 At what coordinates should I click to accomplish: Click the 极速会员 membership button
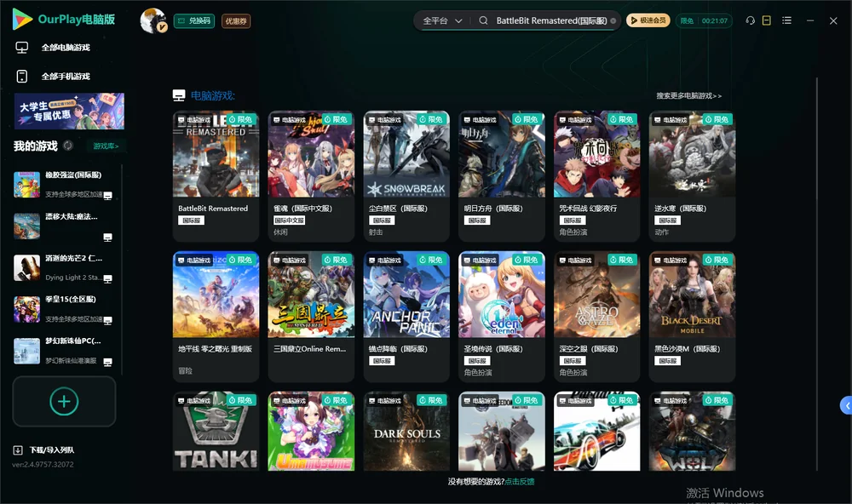click(648, 20)
